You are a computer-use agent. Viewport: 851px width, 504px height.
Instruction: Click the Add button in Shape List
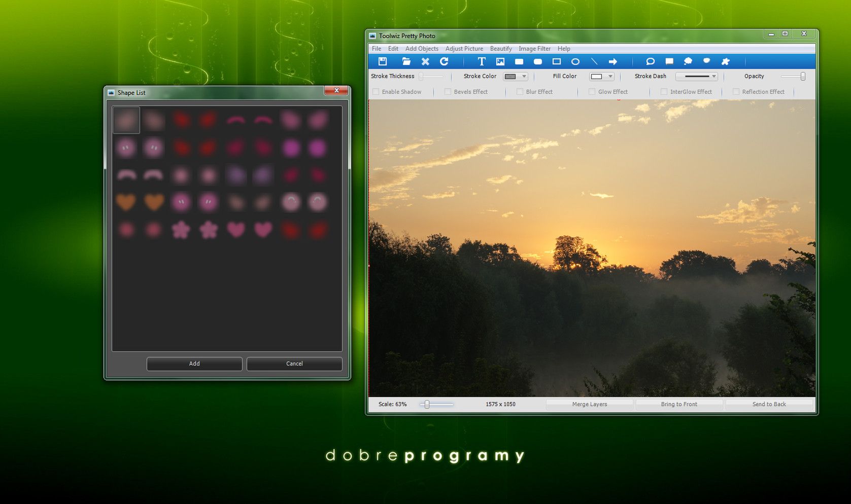[x=194, y=364]
